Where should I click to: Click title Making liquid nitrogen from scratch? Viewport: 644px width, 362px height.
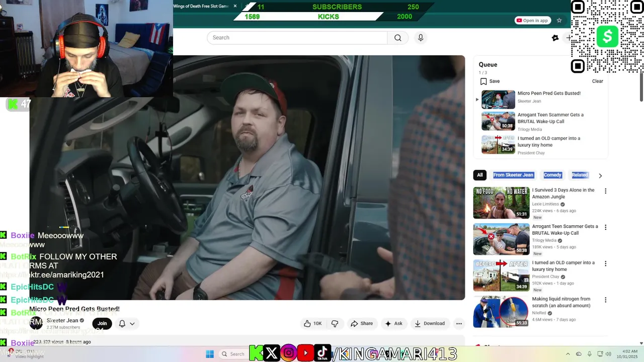[x=561, y=302]
